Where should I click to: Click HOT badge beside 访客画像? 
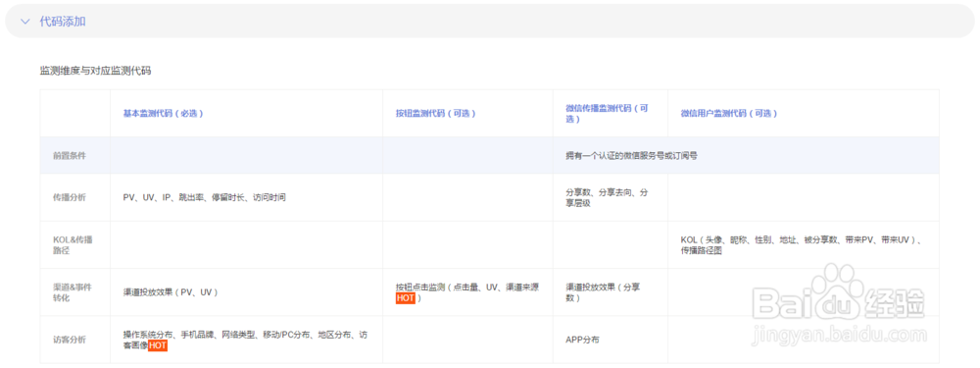click(x=158, y=345)
